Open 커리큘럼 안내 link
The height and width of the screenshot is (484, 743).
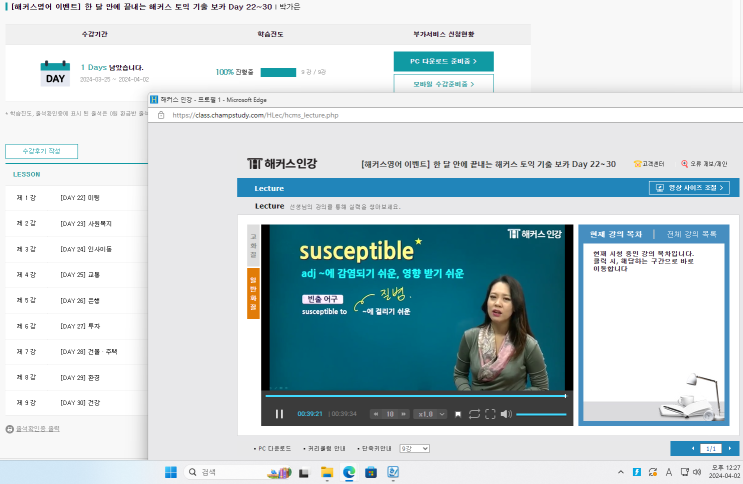pyautogui.click(x=324, y=448)
